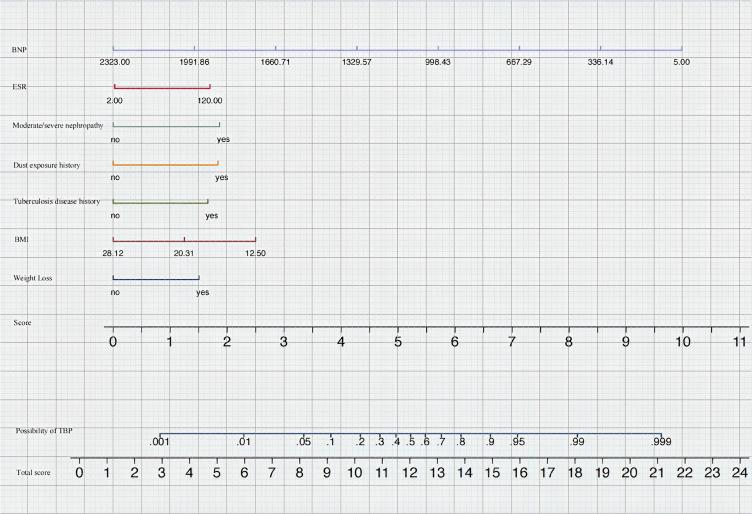Select the 12.50 endpoint of BMI line
Image resolution: width=752 pixels, height=514 pixels.
pyautogui.click(x=255, y=253)
